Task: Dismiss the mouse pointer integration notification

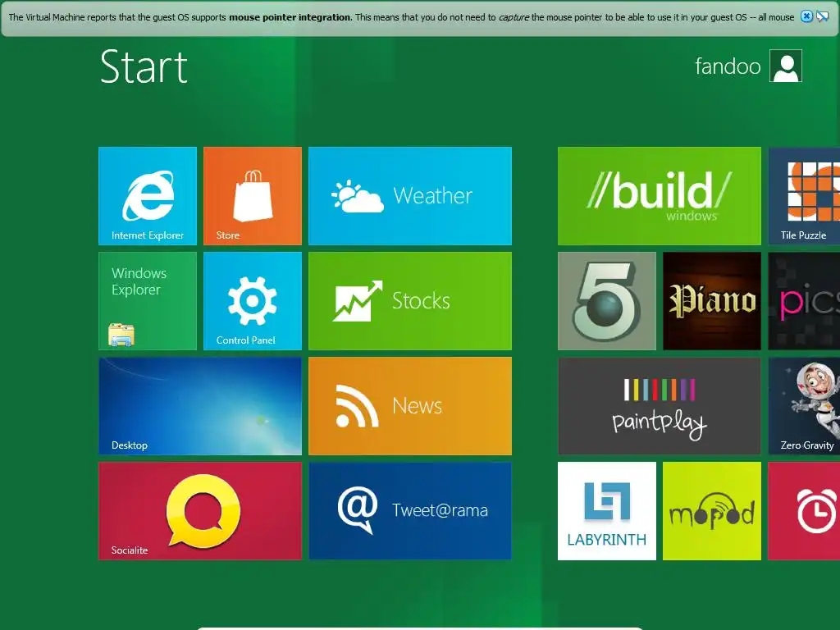Action: pos(806,16)
